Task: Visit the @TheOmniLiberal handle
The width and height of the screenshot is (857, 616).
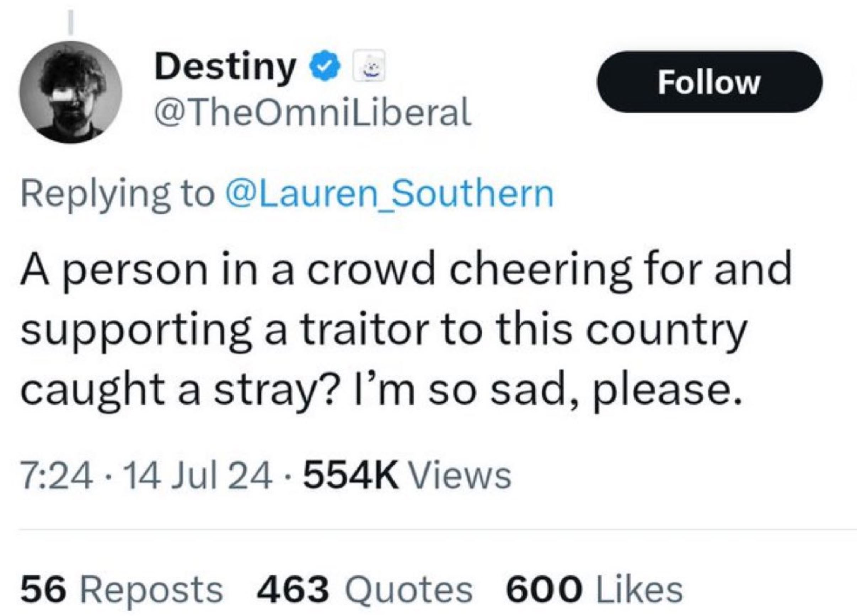Action: pyautogui.click(x=313, y=113)
